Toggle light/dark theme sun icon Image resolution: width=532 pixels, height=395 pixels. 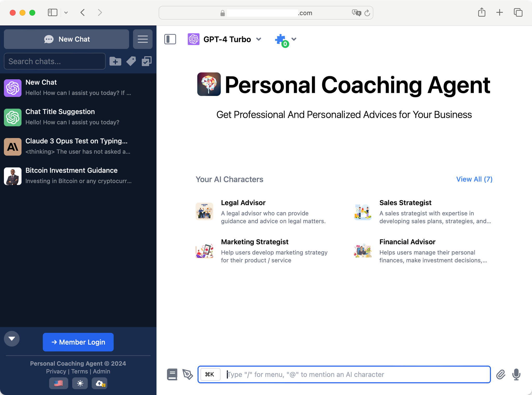(80, 383)
